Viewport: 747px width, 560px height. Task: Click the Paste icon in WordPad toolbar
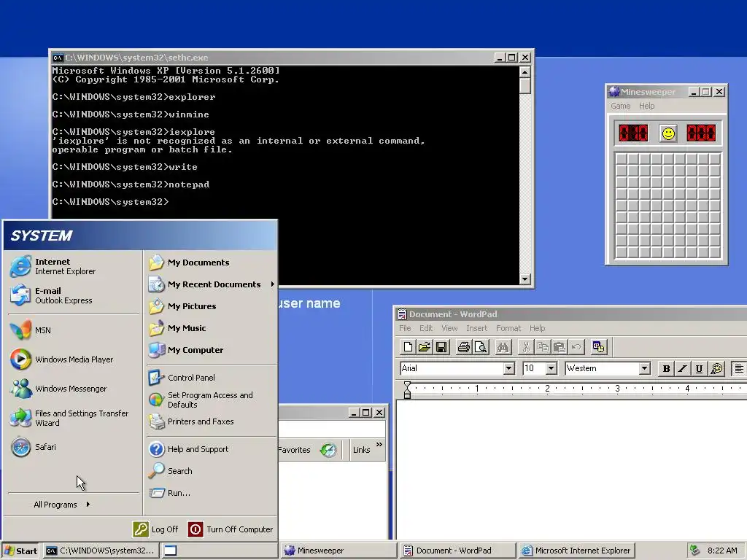[560, 347]
